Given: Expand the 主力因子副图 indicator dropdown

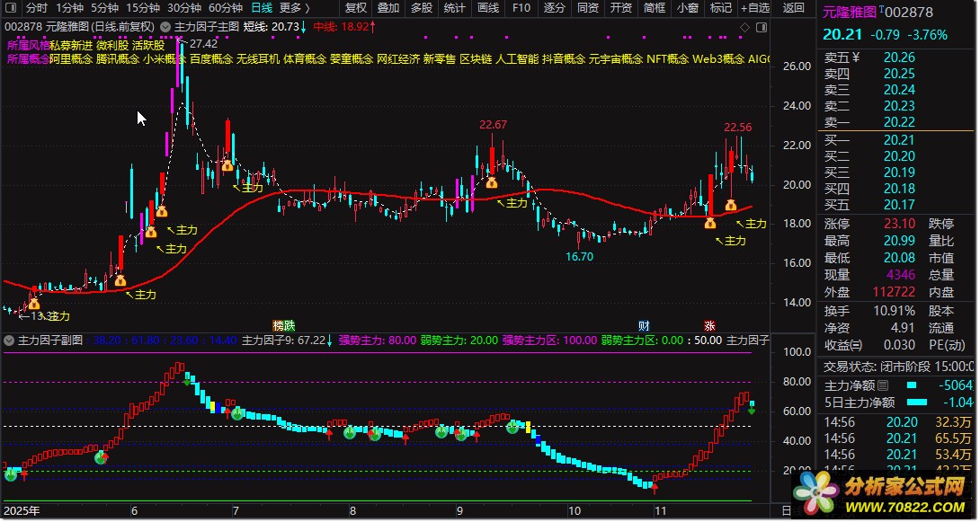Looking at the screenshot, I should point(9,341).
